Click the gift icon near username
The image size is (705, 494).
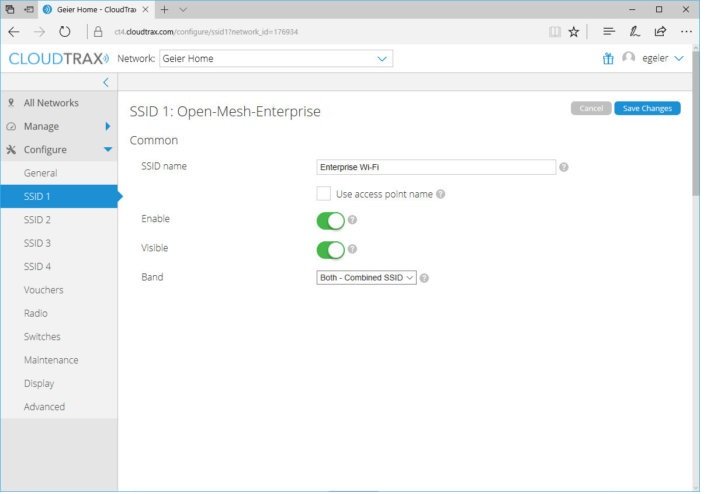[x=608, y=59]
